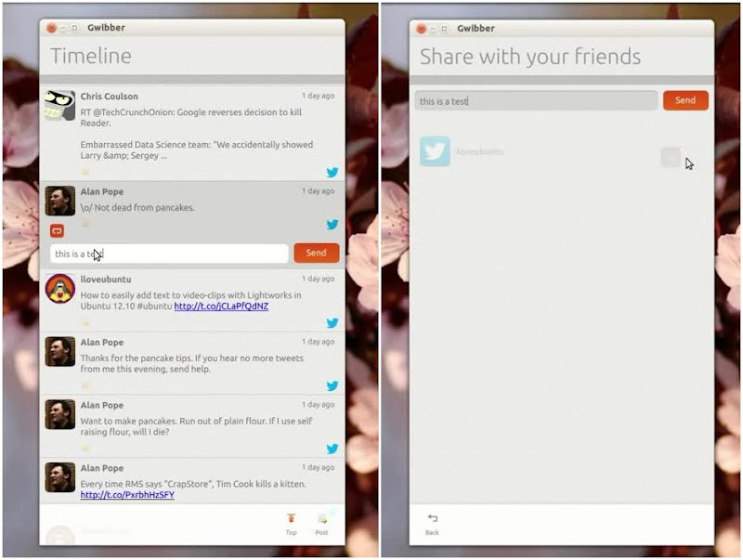The image size is (743, 560).
Task: Favorite the iloveubuntu Lightworks post star icon
Action: (x=85, y=323)
